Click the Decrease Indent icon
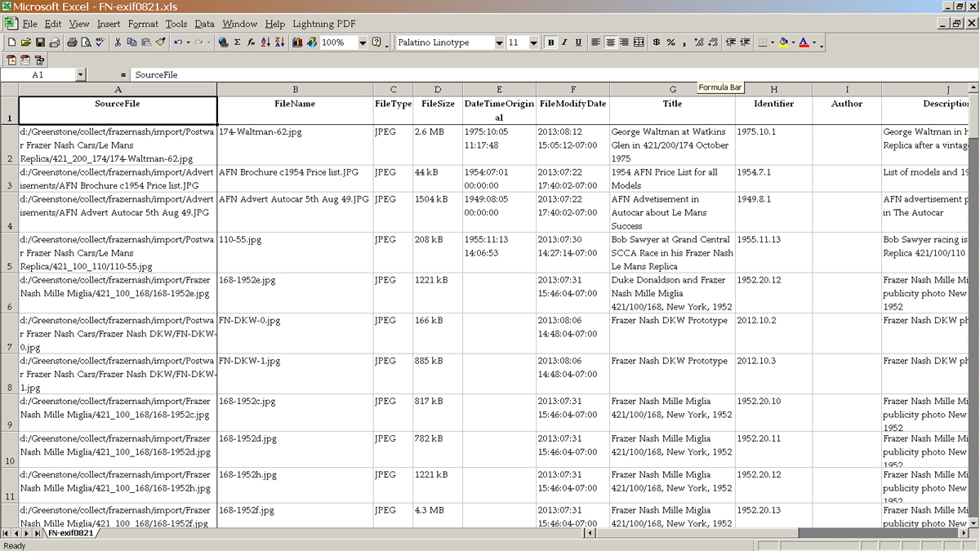 (x=730, y=42)
